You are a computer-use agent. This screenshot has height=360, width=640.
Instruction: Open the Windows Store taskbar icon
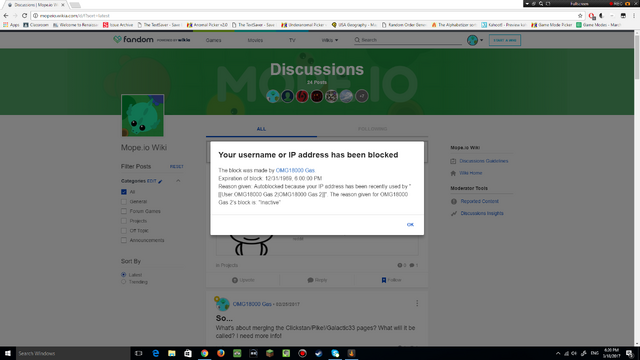pos(188,353)
